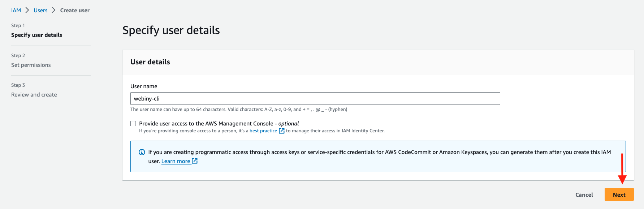The width and height of the screenshot is (644, 209).
Task: Go to Step 1 Specify user details
Action: coord(36,35)
